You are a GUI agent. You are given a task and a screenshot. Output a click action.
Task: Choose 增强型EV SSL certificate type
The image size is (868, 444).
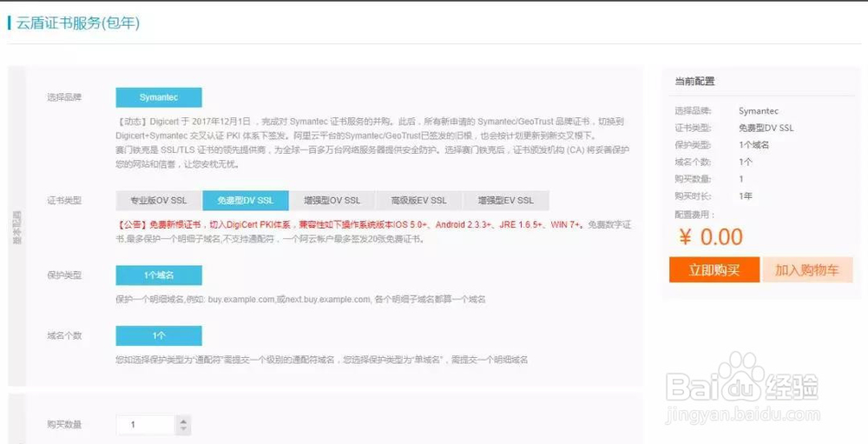506,201
